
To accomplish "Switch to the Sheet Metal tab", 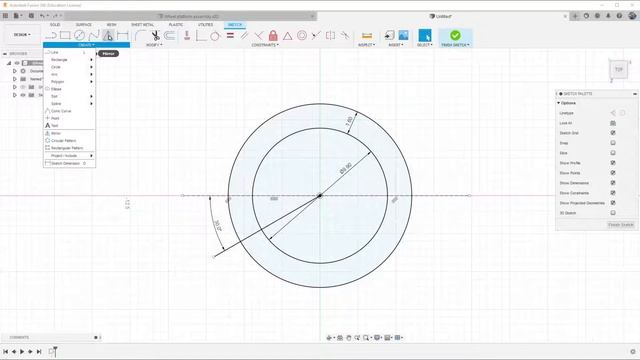I will 142,25.
